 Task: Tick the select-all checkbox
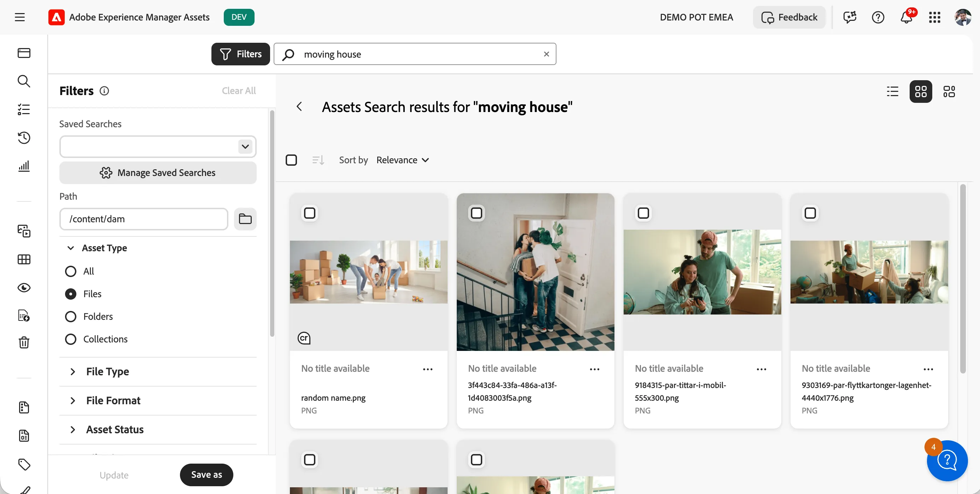click(x=291, y=160)
